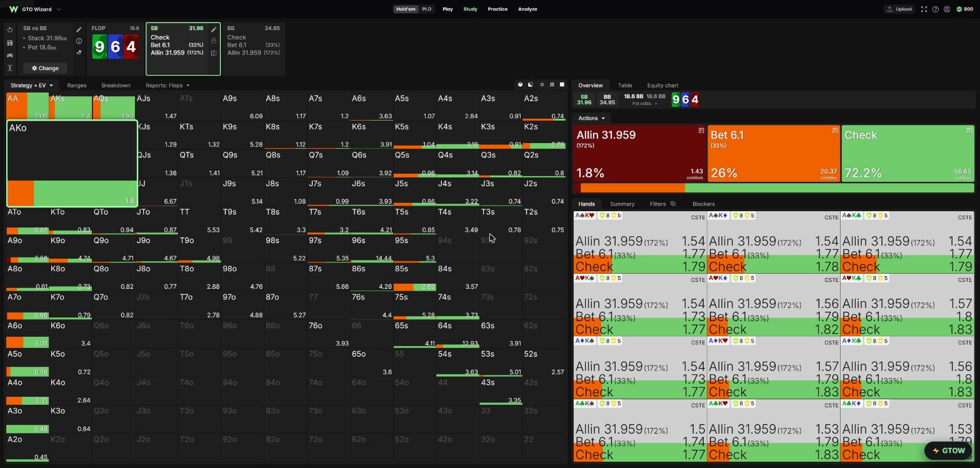Screen dimensions: 980x468
Task: Click the Change settings button
Action: [x=45, y=68]
